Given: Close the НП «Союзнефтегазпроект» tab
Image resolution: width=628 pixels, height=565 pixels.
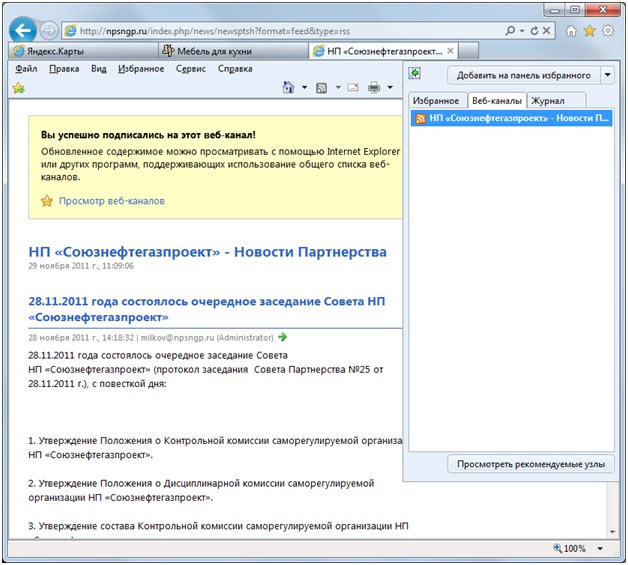Looking at the screenshot, I should [x=450, y=51].
